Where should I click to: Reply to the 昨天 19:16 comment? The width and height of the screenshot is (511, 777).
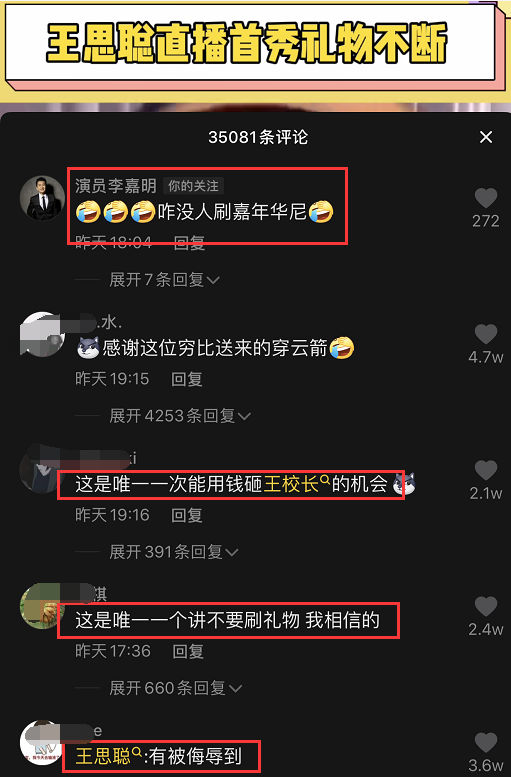tap(187, 516)
